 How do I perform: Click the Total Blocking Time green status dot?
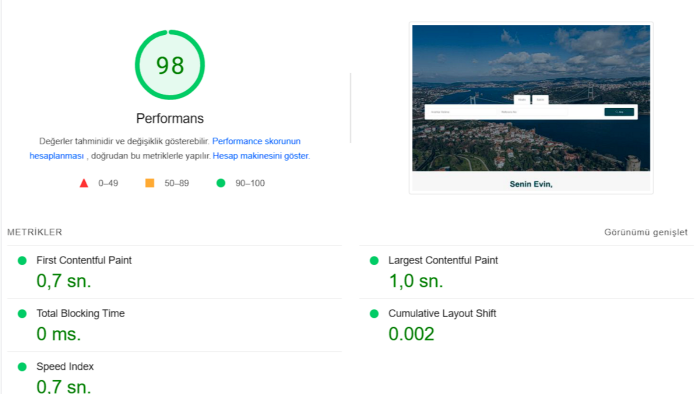(x=22, y=314)
